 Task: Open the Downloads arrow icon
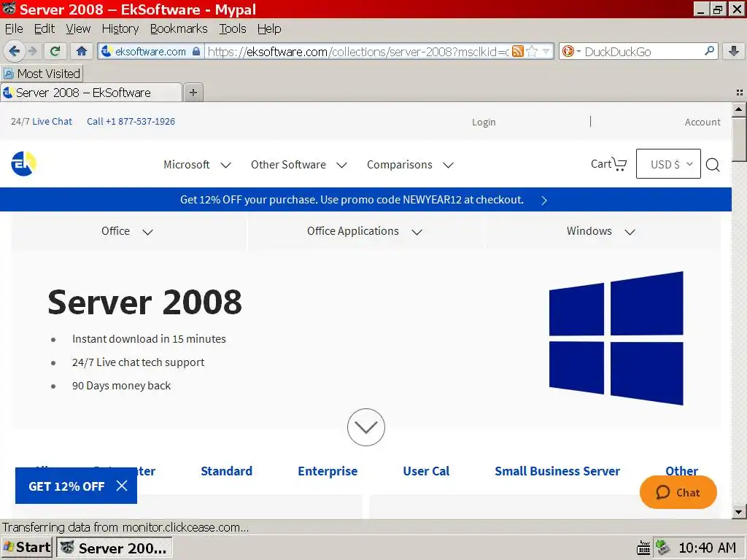click(x=734, y=51)
